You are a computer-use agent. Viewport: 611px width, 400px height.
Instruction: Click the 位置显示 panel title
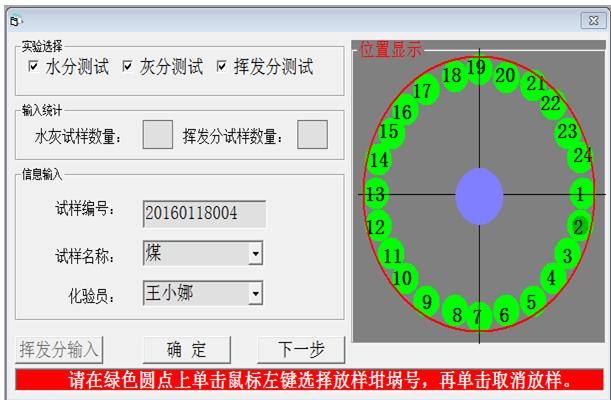coord(390,49)
